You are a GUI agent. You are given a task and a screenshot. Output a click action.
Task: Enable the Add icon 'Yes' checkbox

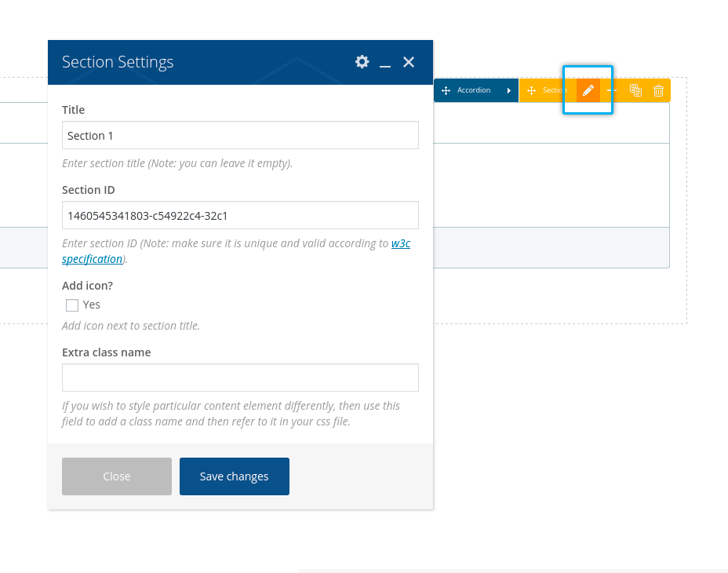coord(72,305)
